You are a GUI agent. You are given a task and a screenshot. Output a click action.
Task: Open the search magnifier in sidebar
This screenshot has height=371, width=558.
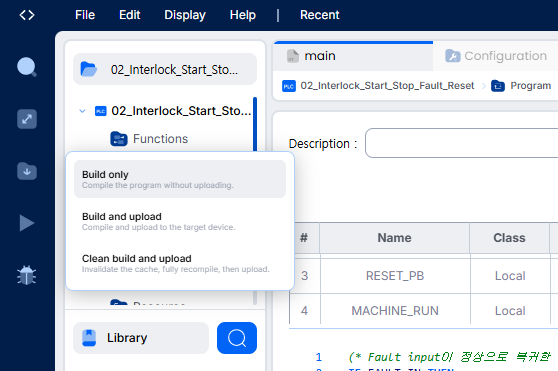(x=27, y=67)
